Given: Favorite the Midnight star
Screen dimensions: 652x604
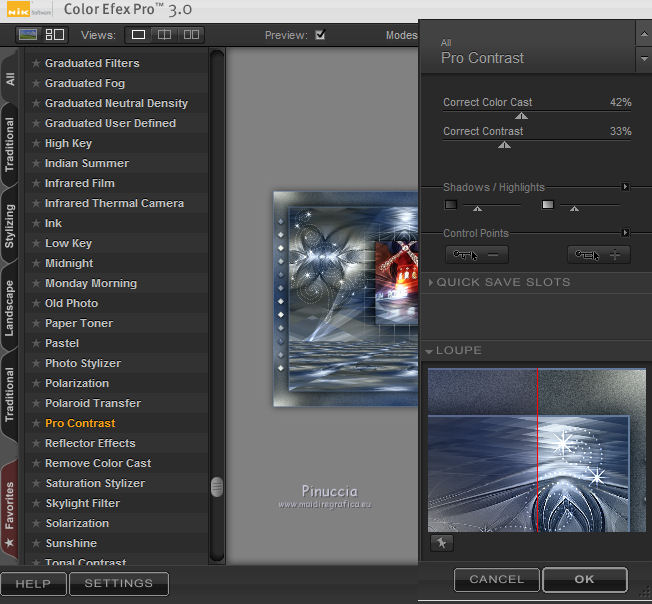Looking at the screenshot, I should 36,263.
